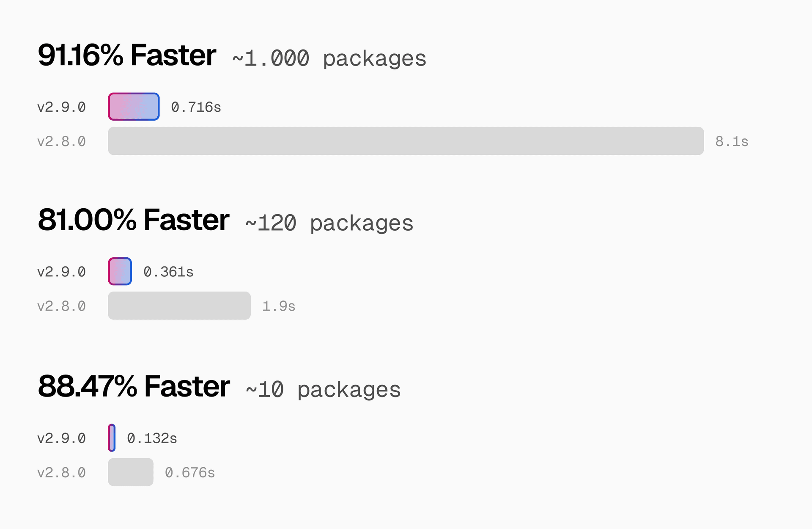The image size is (812, 529).
Task: Click the v2.9.0 label beside 0.716s bar
Action: (x=61, y=107)
